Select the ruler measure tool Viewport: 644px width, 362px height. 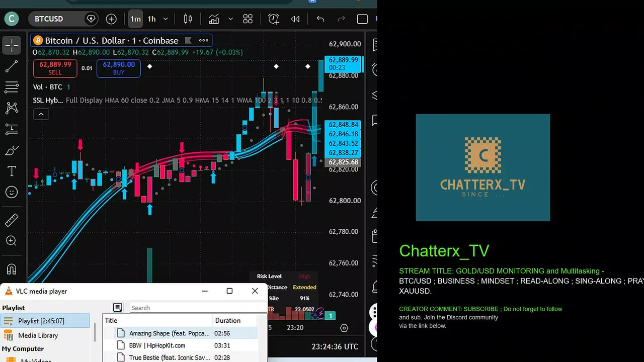coord(11,220)
